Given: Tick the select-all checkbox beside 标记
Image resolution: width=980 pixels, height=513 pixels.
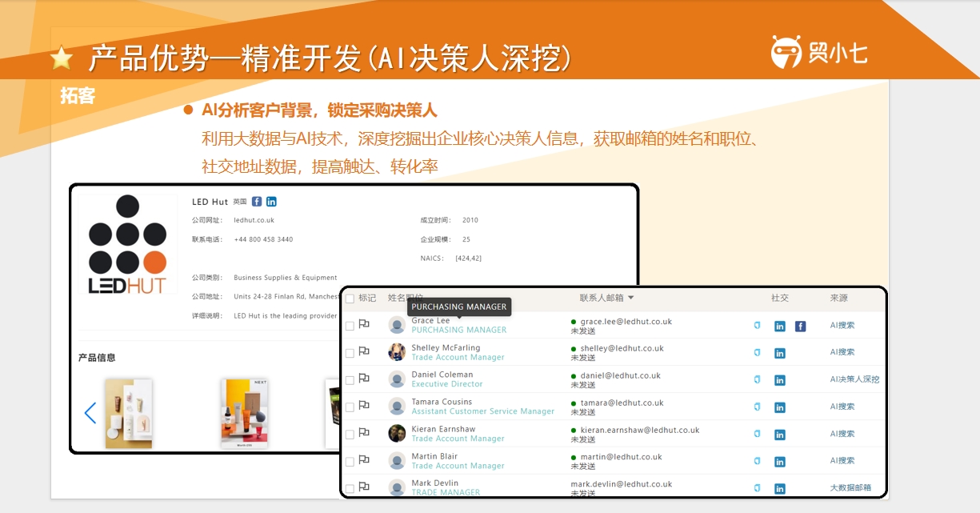Looking at the screenshot, I should [350, 299].
